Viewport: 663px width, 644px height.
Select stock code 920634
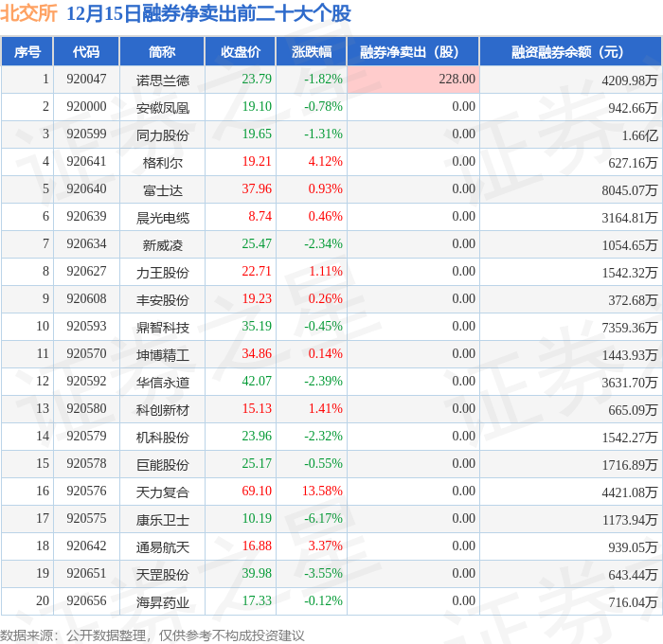(86, 244)
